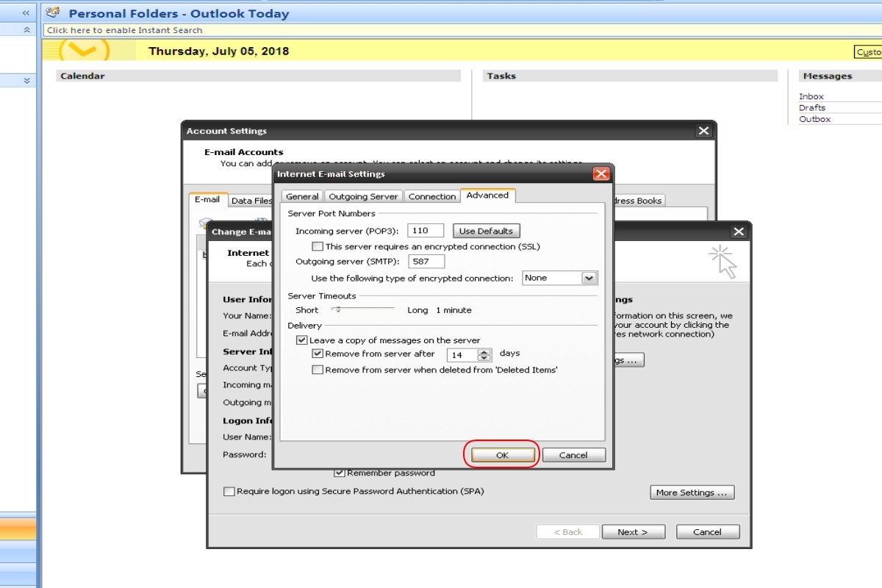Collapse navigation pane with double-arrow icon
This screenshot has height=588, width=882.
(x=26, y=12)
